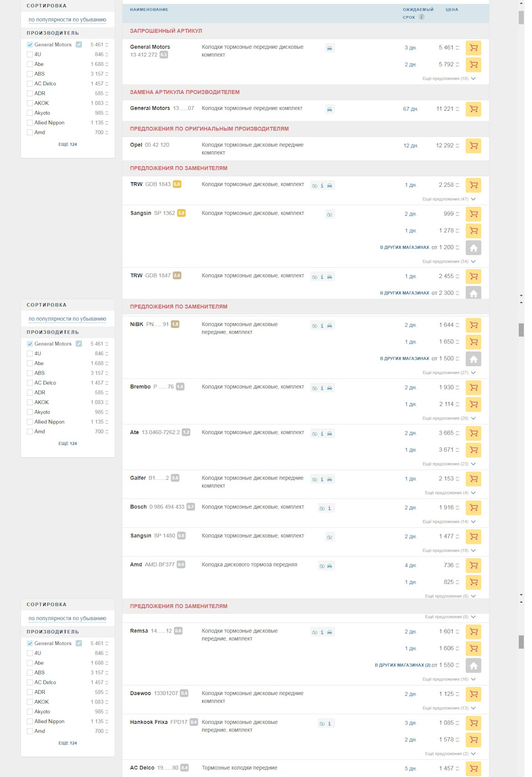Open 'В других магазинах' link for 1 200
This screenshot has width=532, height=777.
tap(405, 248)
